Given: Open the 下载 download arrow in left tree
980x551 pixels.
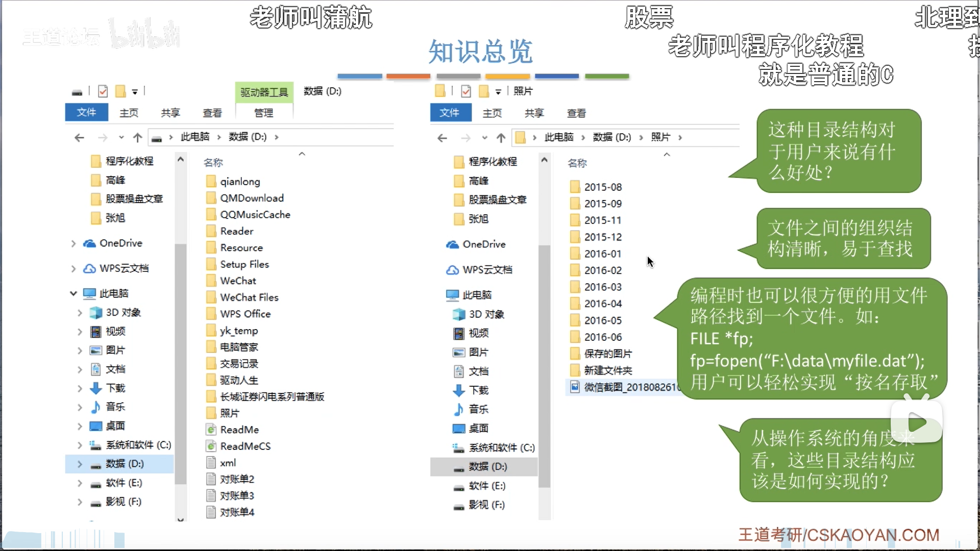Looking at the screenshot, I should [95, 388].
